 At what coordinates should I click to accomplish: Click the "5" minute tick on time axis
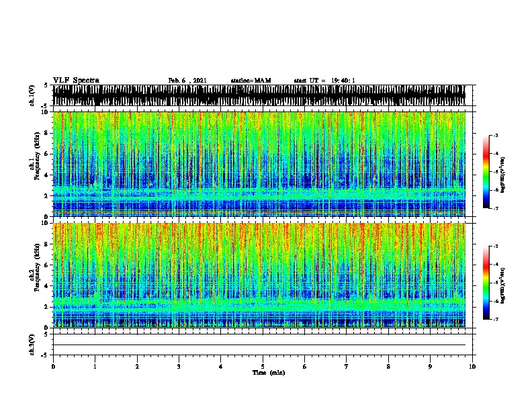click(x=263, y=367)
